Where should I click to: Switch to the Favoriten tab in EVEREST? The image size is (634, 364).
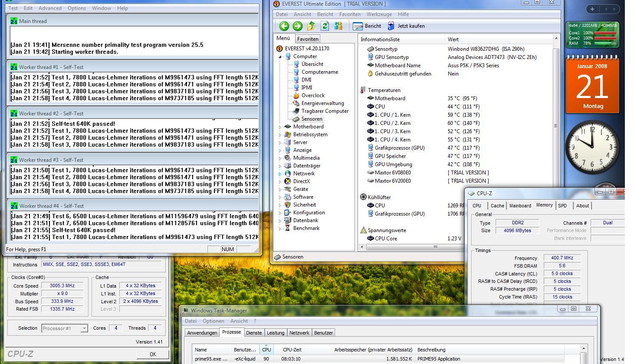pos(307,39)
